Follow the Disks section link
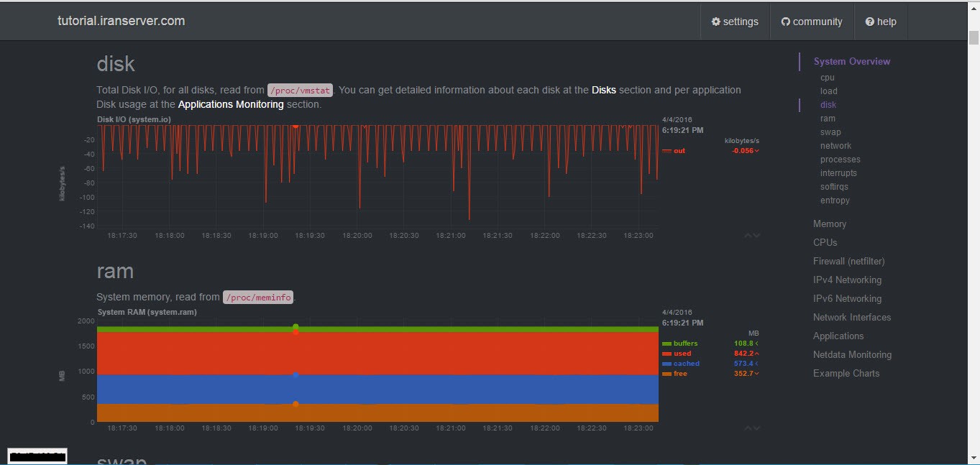This screenshot has height=465, width=980. coord(603,91)
